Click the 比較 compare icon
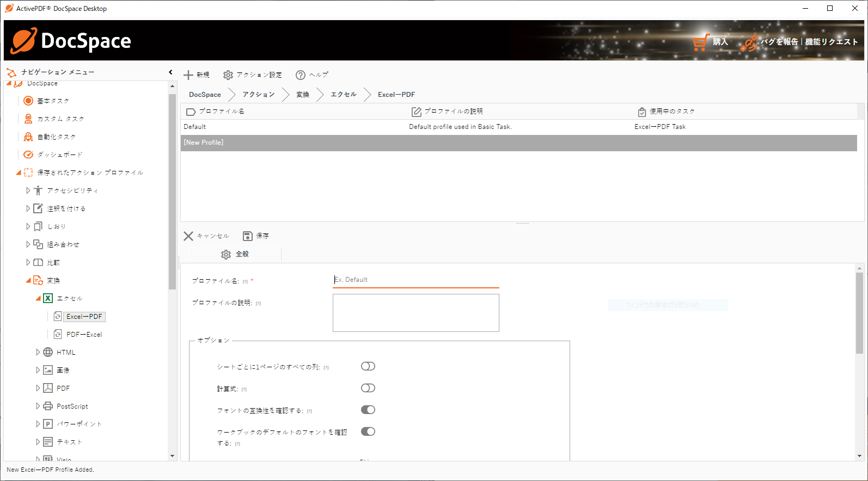This screenshot has width=868, height=481. [x=38, y=262]
